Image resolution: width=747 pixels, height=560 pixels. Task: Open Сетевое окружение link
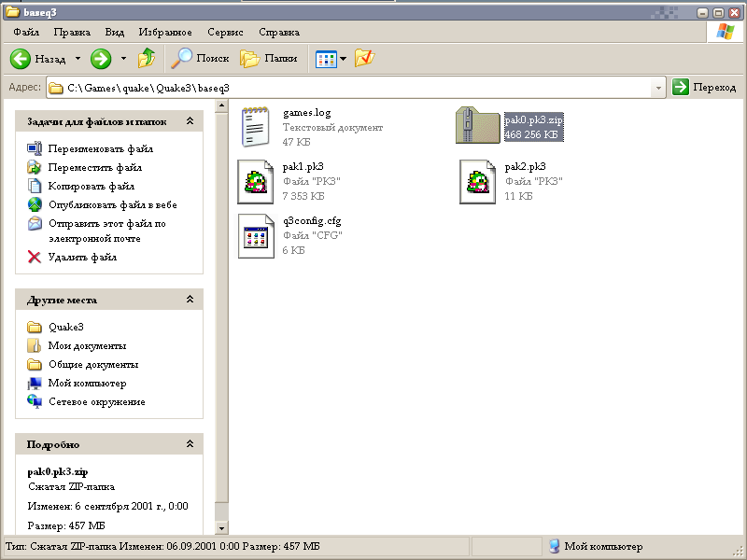pyautogui.click(x=97, y=401)
